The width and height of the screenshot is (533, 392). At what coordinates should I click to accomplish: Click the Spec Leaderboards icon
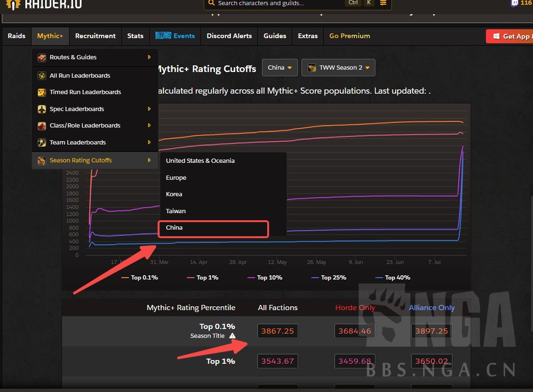pyautogui.click(x=42, y=109)
